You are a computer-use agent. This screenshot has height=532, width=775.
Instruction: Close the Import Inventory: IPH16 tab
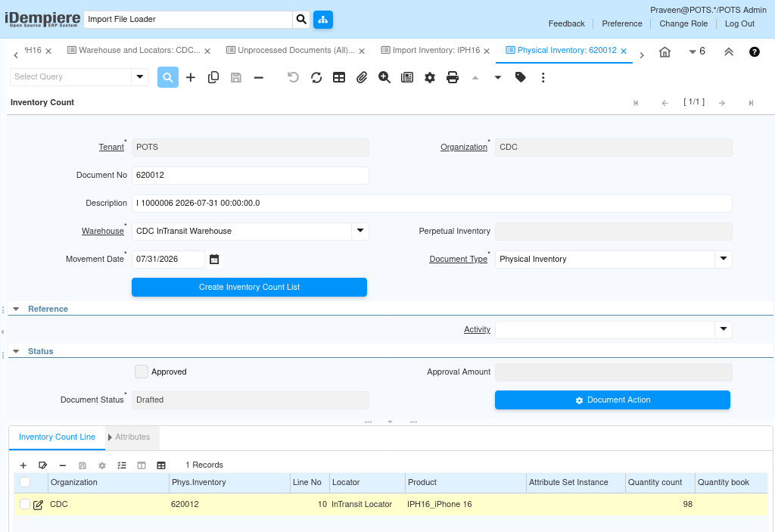(487, 51)
